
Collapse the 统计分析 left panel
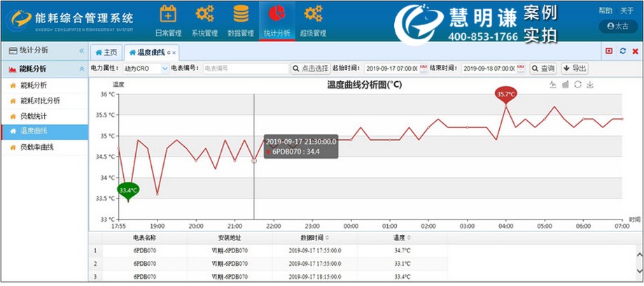click(x=80, y=51)
